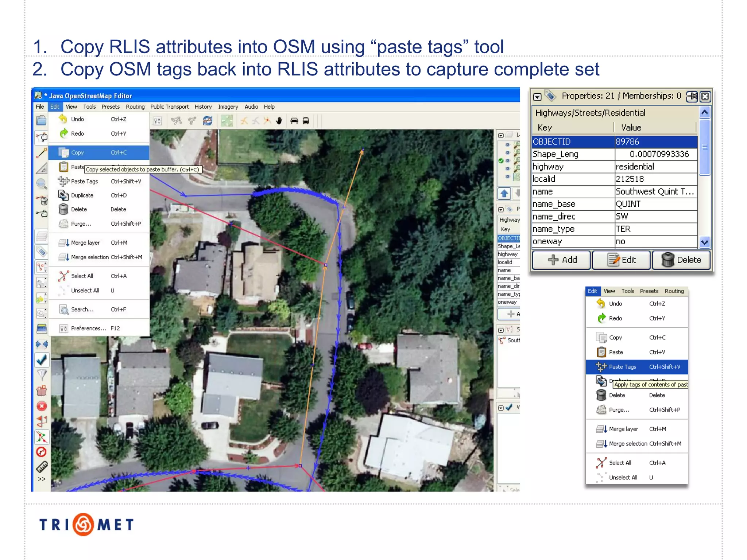Viewport: 747px width, 560px height.
Task: Toggle visibility eye of active checked layer
Action: [507, 161]
